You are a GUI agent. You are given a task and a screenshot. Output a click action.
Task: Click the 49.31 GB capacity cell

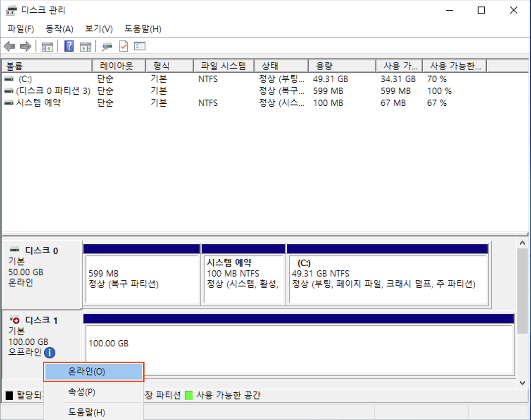coord(331,79)
